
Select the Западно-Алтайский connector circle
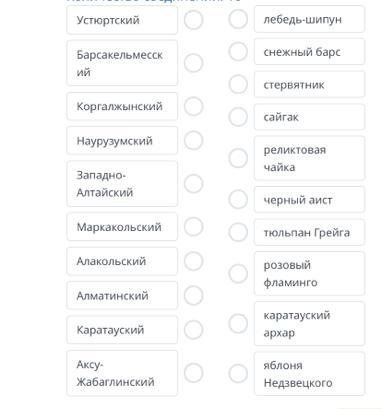coord(193,184)
